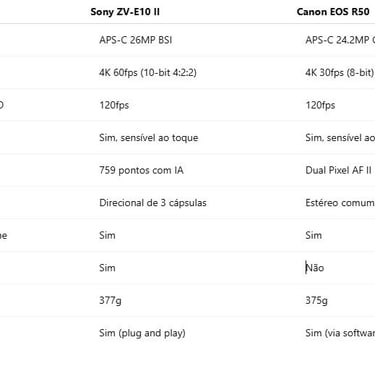This screenshot has height=366, width=375.
Task: Click Sony's Sim, sensível ao toque cell
Action: point(149,138)
